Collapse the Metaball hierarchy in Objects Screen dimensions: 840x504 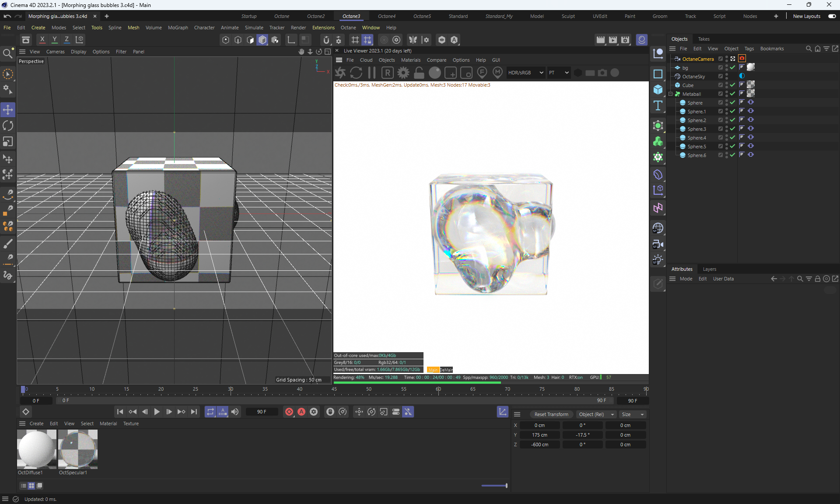671,94
